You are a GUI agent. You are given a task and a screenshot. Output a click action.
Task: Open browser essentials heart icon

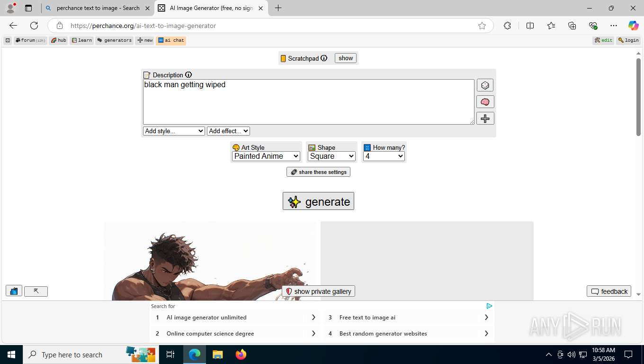pos(593,26)
